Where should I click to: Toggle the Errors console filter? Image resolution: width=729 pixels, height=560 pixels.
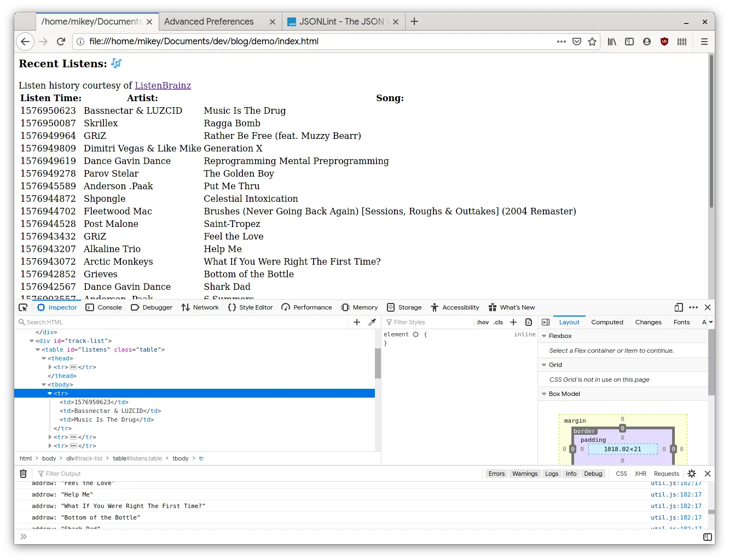pos(496,474)
